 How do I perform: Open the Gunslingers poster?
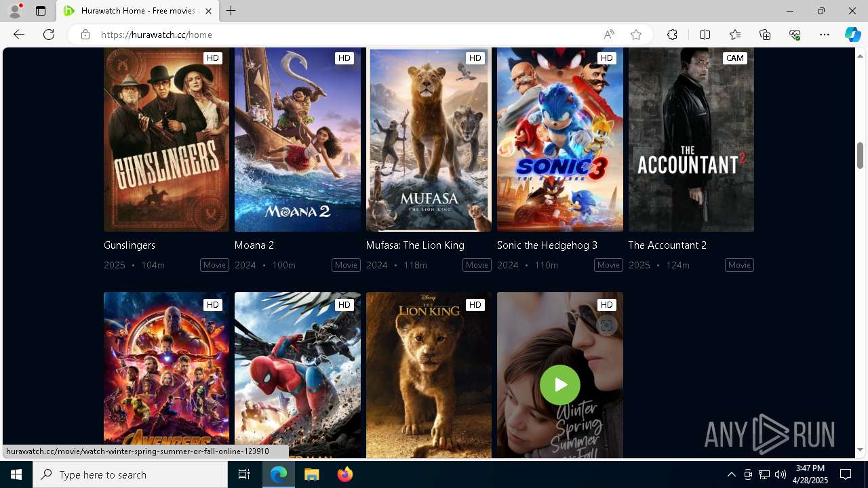[x=166, y=140]
